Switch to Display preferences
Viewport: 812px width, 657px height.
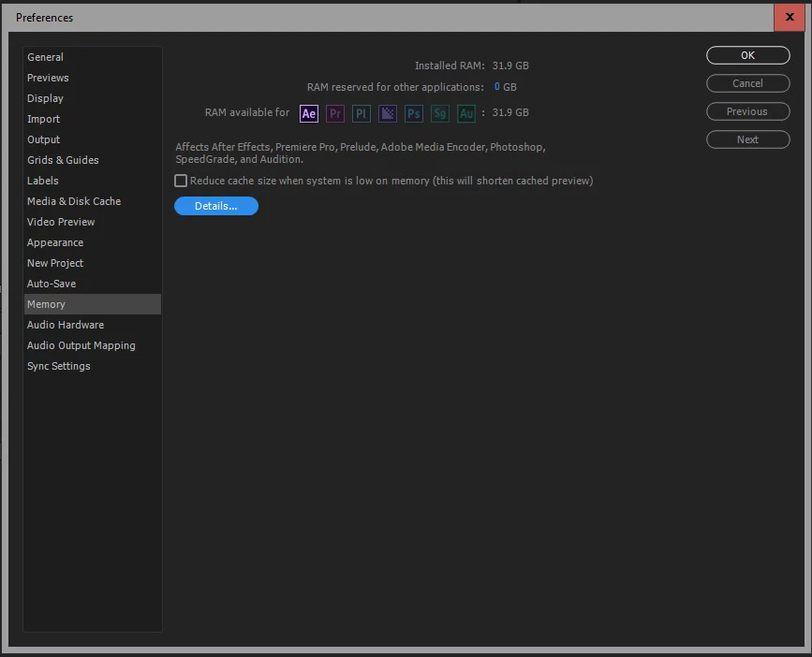[93, 98]
